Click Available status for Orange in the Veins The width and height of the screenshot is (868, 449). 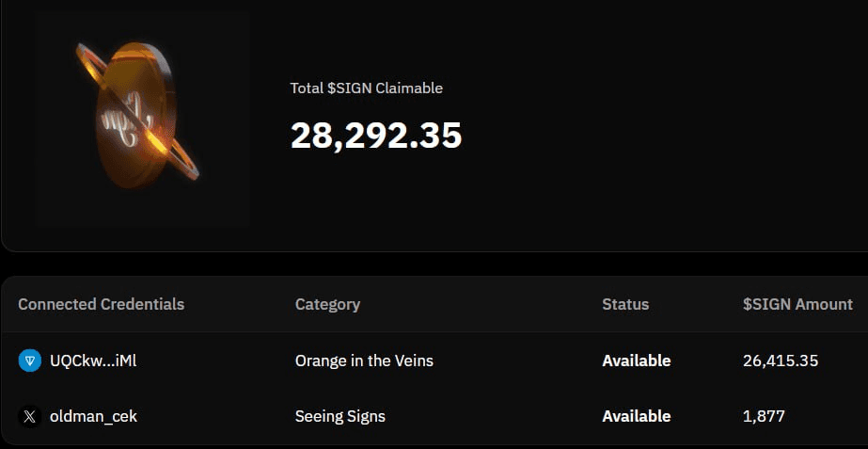click(x=637, y=361)
